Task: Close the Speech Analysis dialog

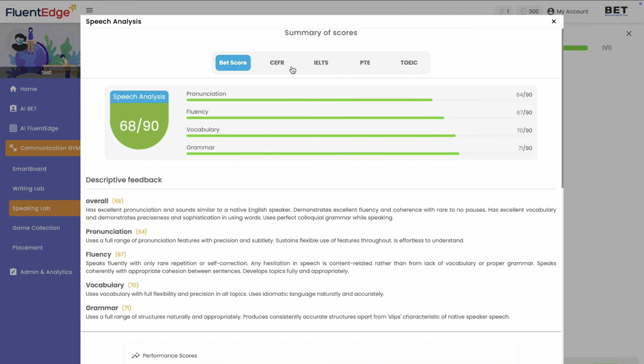Action: click(553, 21)
